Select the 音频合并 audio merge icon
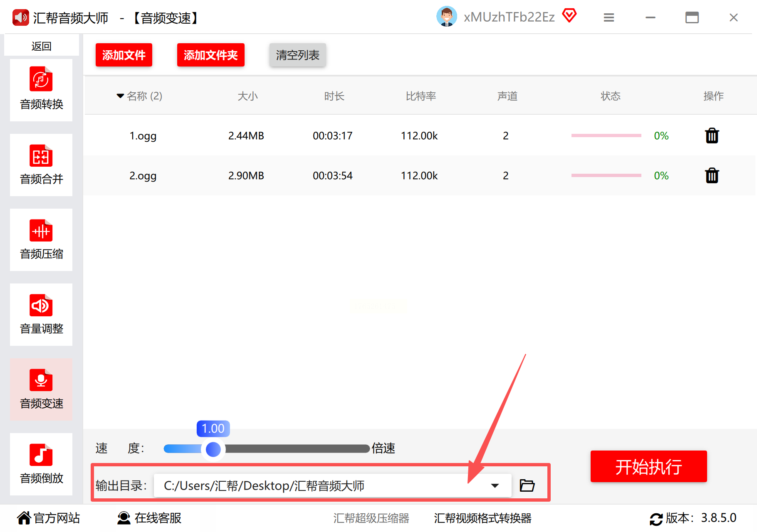The height and width of the screenshot is (532, 757). pyautogui.click(x=41, y=156)
